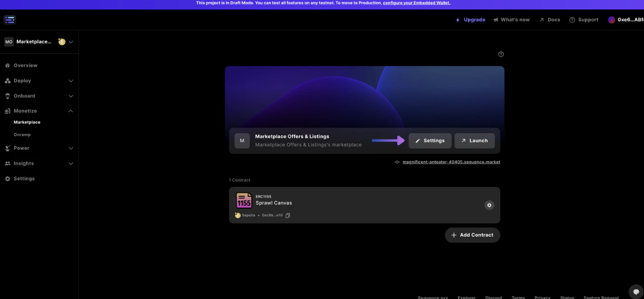Copy the contract address 0xc9b...e10

click(288, 215)
